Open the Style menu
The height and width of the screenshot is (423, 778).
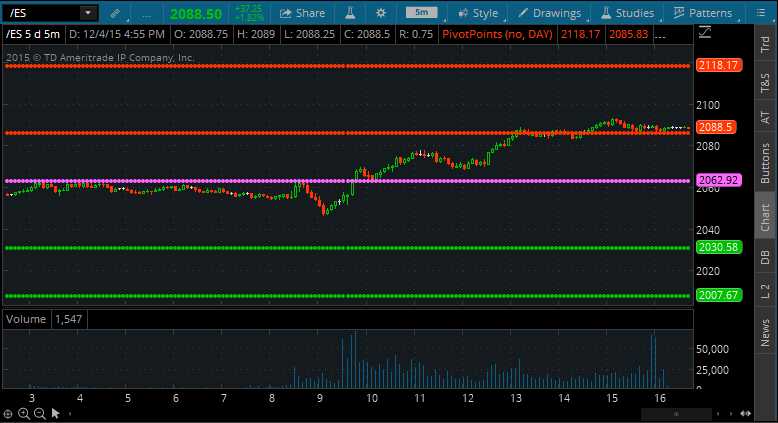[476, 13]
